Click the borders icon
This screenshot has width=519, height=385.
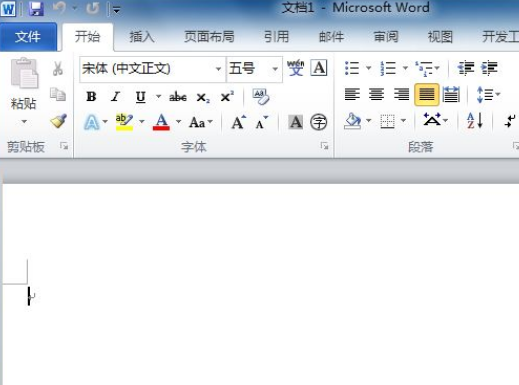pos(387,121)
